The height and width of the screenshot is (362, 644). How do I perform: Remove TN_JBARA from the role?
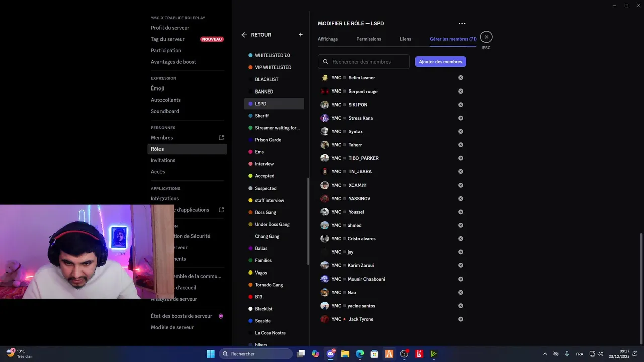coord(460,171)
